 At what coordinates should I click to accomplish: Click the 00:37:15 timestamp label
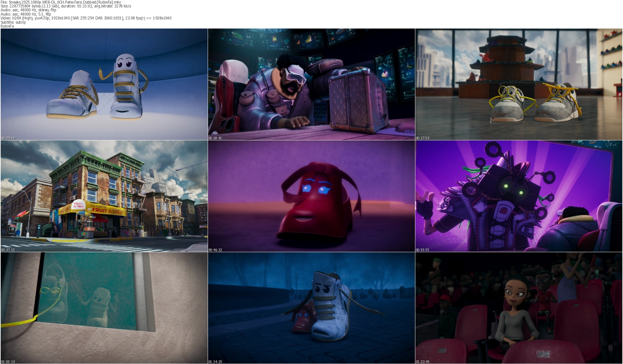click(x=8, y=250)
